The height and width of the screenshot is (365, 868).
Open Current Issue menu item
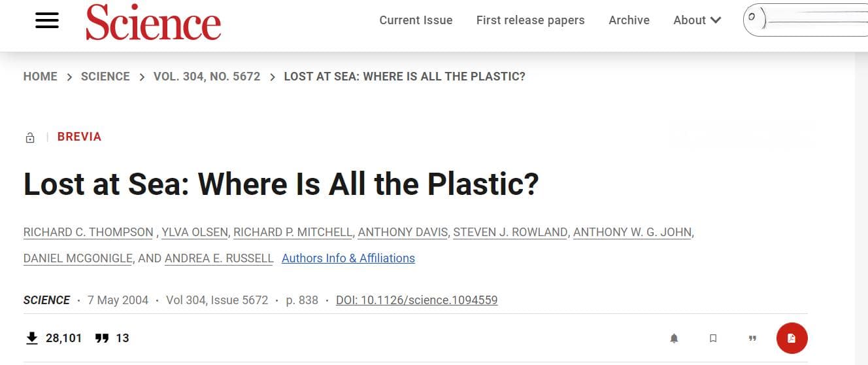[416, 20]
